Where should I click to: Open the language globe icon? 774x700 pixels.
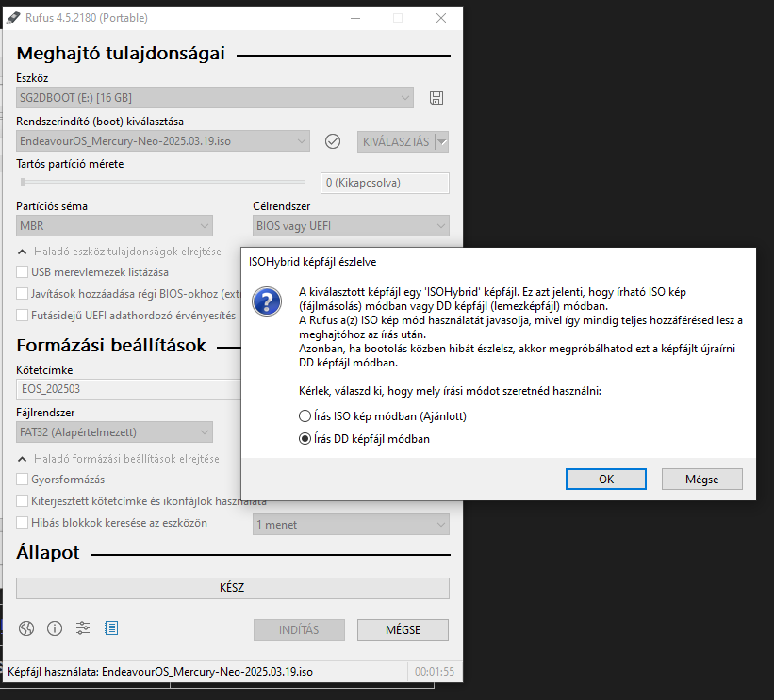(26, 628)
